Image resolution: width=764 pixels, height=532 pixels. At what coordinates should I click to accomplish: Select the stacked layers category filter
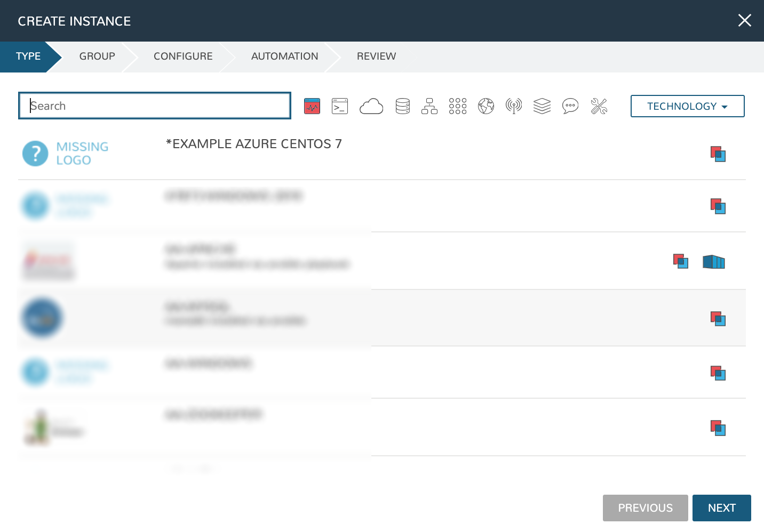pyautogui.click(x=542, y=106)
